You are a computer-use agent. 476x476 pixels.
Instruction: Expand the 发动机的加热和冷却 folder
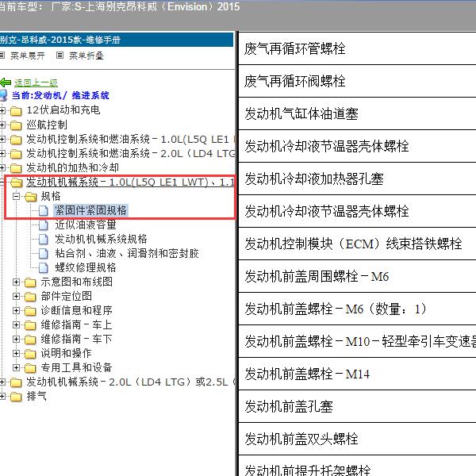pos(2,168)
